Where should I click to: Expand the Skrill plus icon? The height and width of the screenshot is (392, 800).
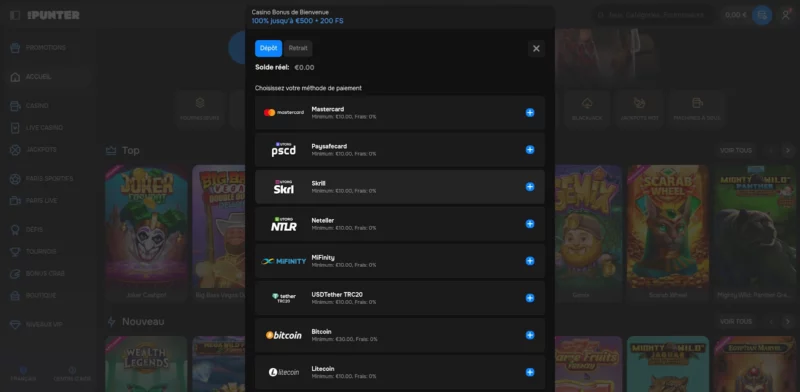(x=530, y=187)
